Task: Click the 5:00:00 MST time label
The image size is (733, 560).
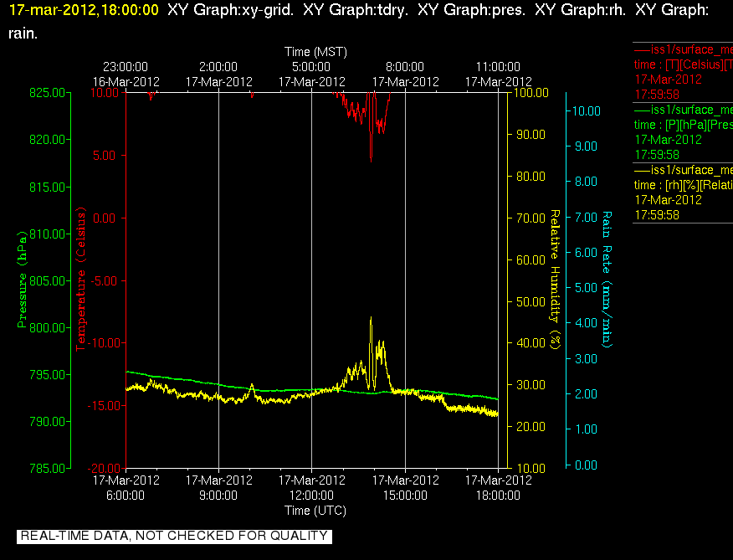Action: tap(311, 67)
